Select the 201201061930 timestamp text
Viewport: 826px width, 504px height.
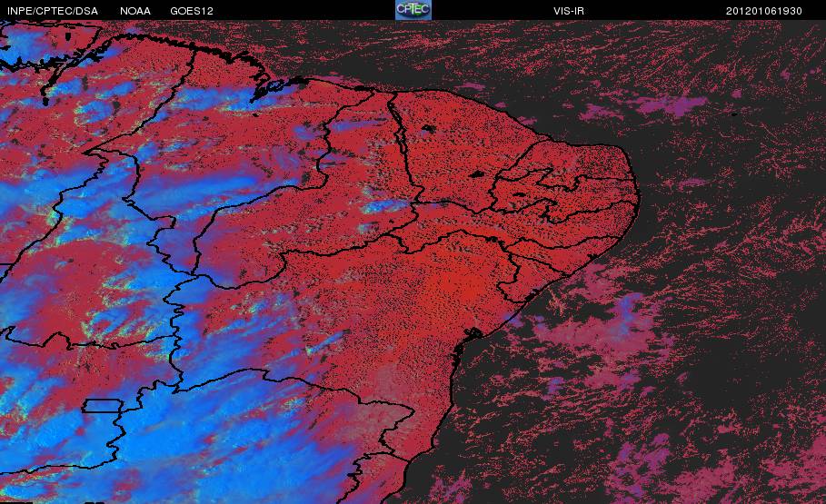click(x=764, y=11)
